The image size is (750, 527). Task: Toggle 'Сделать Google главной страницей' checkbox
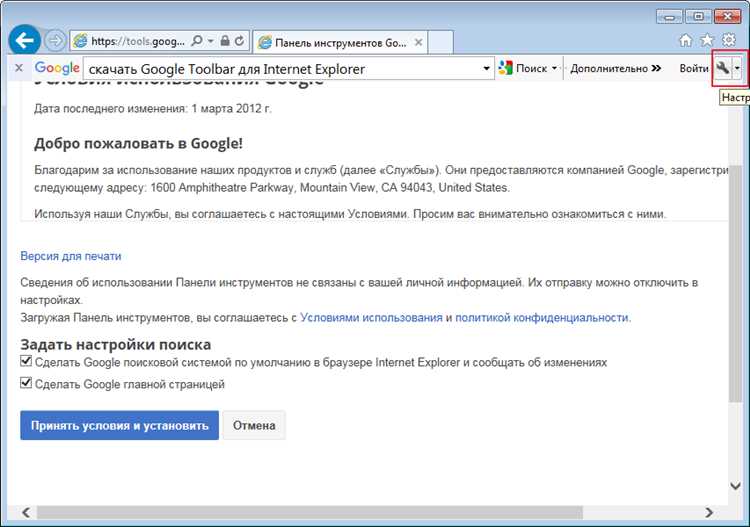click(x=26, y=383)
